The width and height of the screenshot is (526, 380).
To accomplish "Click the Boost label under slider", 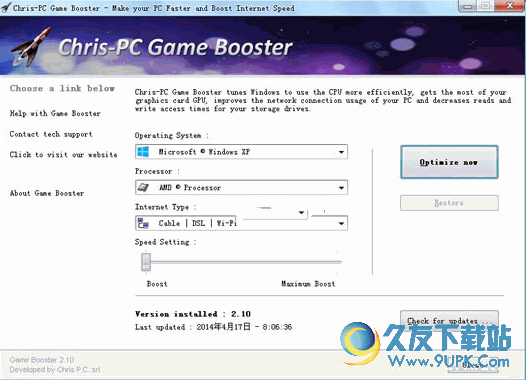I will point(157,284).
